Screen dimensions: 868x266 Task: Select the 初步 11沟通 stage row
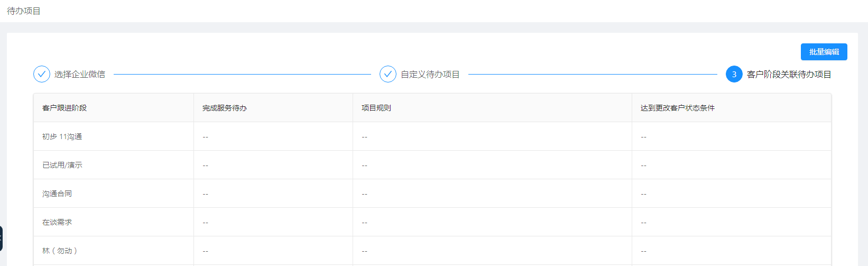click(432, 136)
